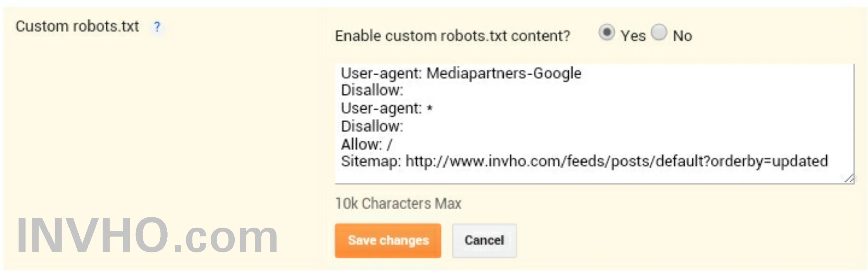Click the sitemap URL in the textarea
Image resolution: width=868 pixels, height=275 pixels.
coord(616,161)
